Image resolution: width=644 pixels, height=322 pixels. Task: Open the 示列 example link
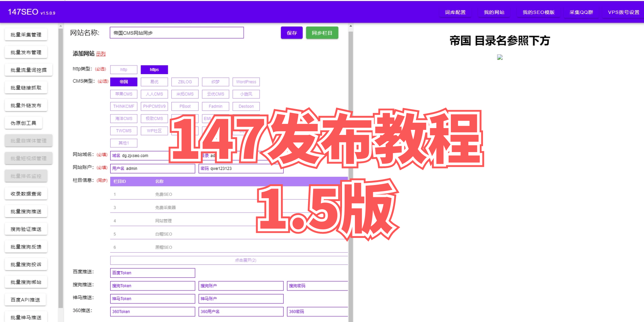click(101, 54)
